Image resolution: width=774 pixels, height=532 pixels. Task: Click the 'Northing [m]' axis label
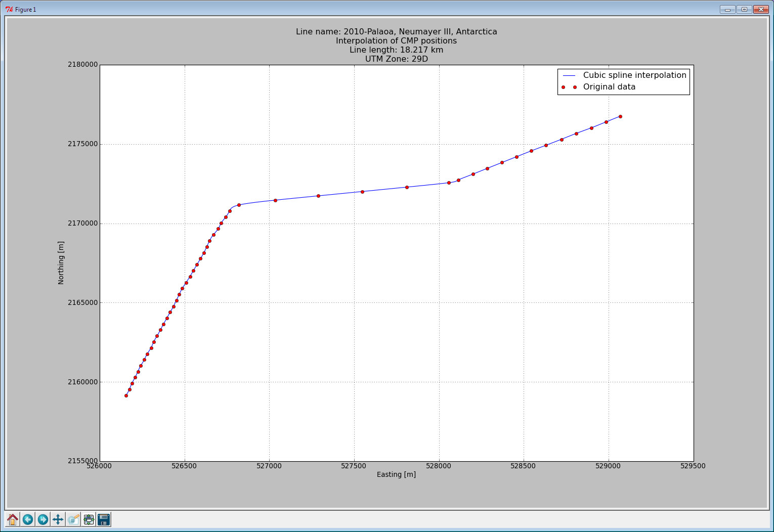point(61,263)
